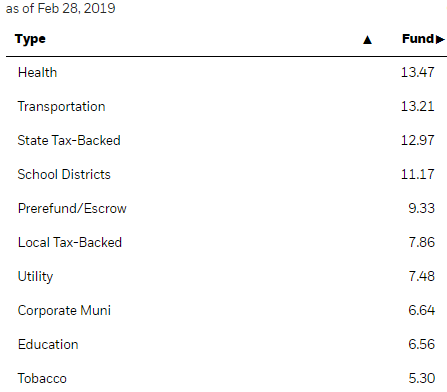Sort table by the Type column header
Screen dimensions: 447x392
(30, 39)
